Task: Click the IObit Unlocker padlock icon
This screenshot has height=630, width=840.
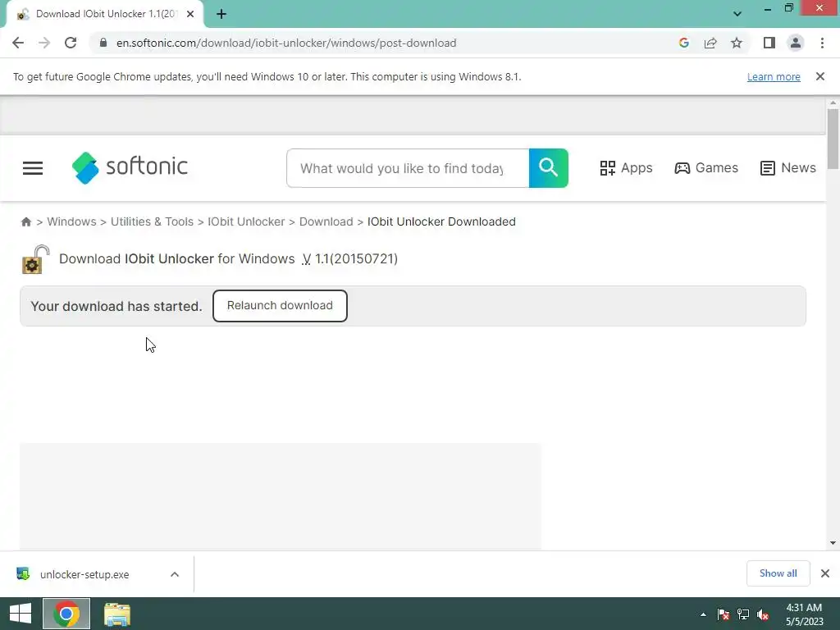Action: [x=35, y=259]
